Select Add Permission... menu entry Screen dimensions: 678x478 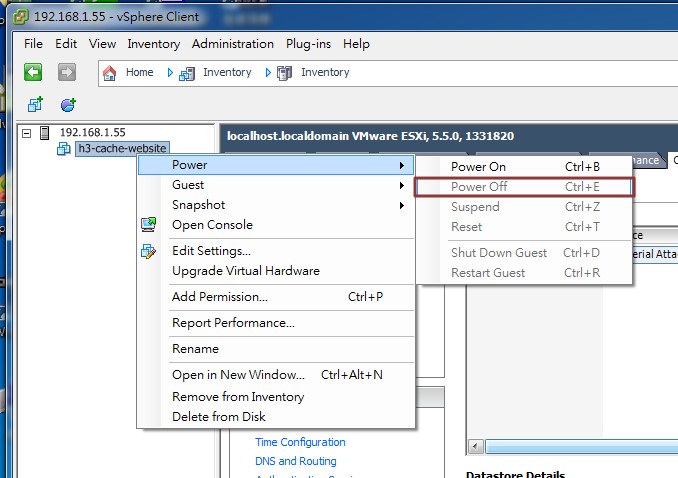point(276,296)
